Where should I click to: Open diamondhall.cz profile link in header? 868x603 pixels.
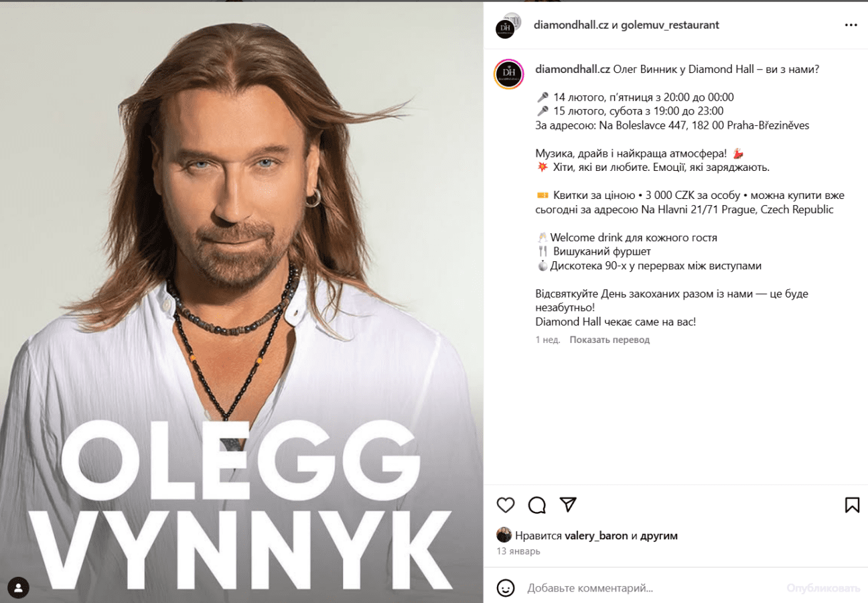pos(571,25)
